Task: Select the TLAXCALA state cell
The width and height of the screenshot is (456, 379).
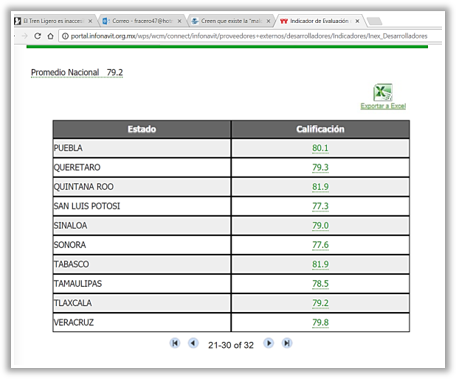Action: point(142,303)
